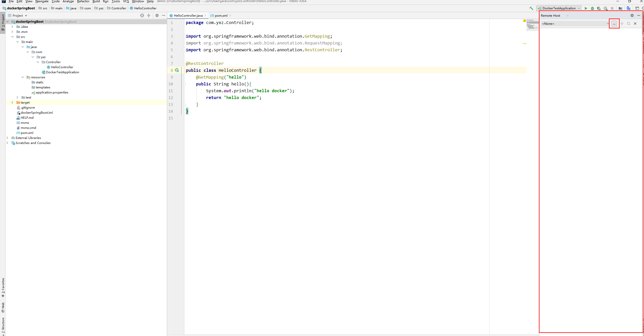This screenshot has height=336, width=644.
Task: Click the Run with Coverage icon
Action: pos(599,8)
